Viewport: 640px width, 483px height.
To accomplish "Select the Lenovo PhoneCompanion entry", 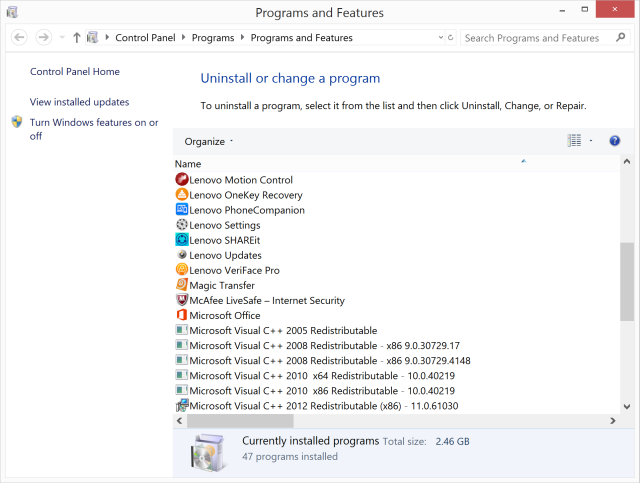I will [247, 210].
